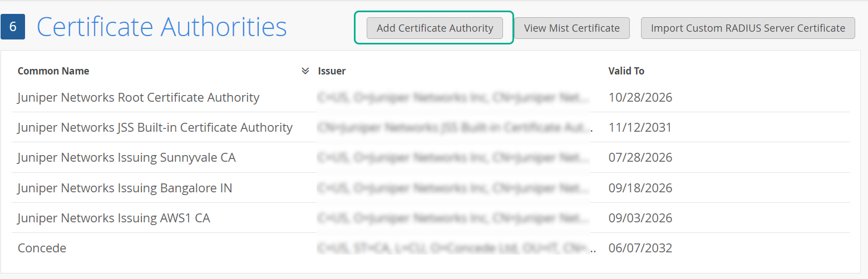Open View Mist Certificate
The width and height of the screenshot is (868, 279).
click(x=571, y=28)
